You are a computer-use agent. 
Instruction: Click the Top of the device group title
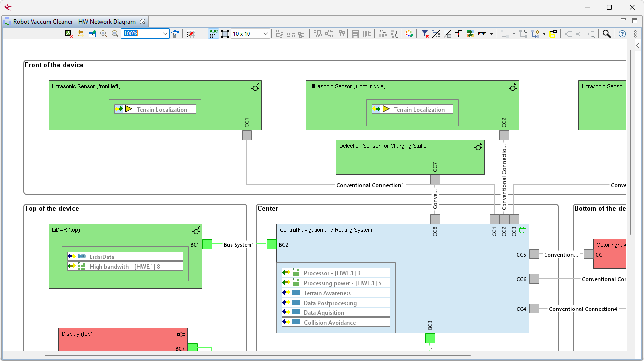pos(51,209)
